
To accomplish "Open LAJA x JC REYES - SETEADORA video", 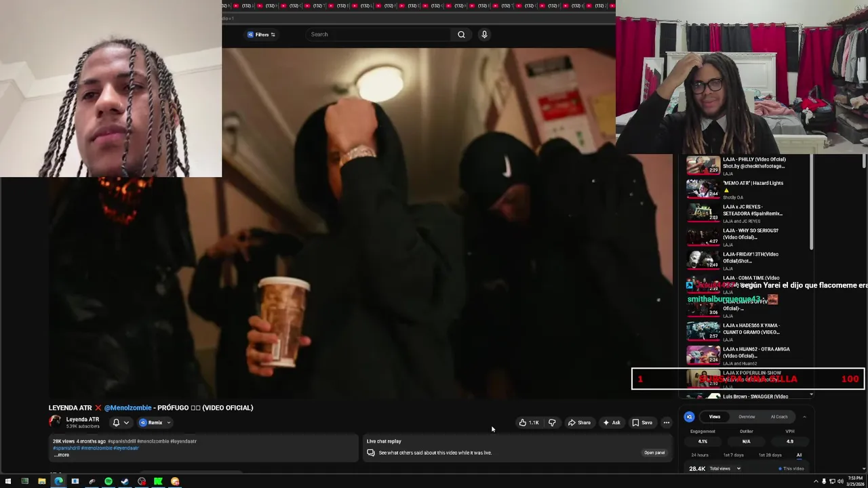I will pos(753,210).
